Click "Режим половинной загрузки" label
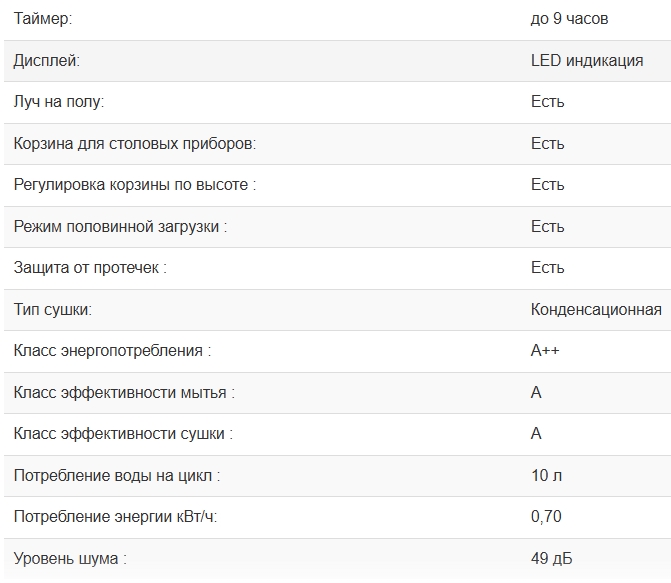 point(120,227)
